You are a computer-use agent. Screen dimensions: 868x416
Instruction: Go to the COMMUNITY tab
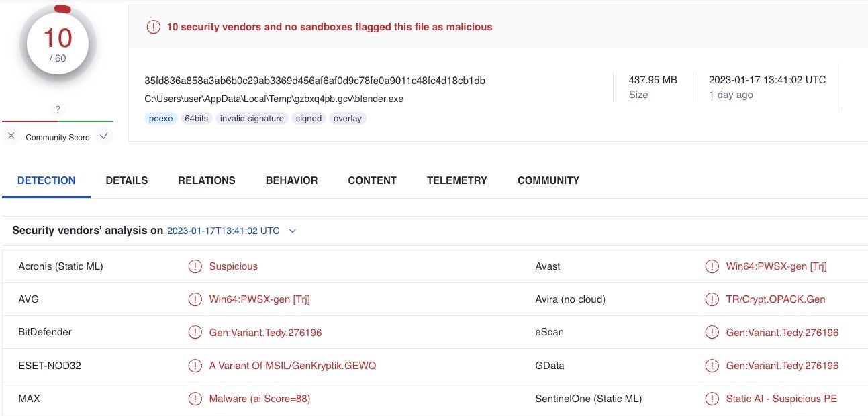[x=548, y=180]
